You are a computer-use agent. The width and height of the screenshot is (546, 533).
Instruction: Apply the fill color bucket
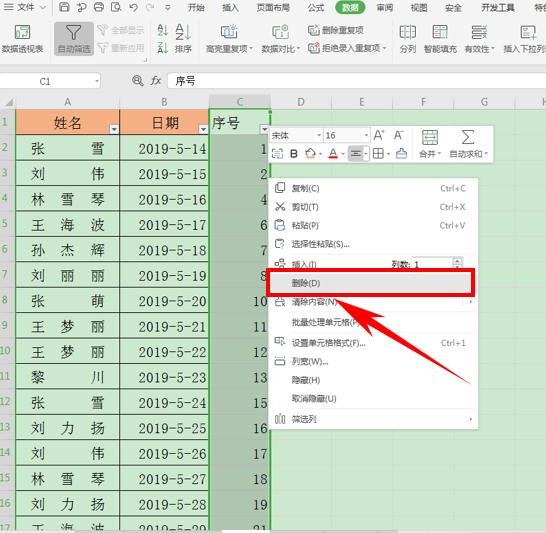(310, 154)
